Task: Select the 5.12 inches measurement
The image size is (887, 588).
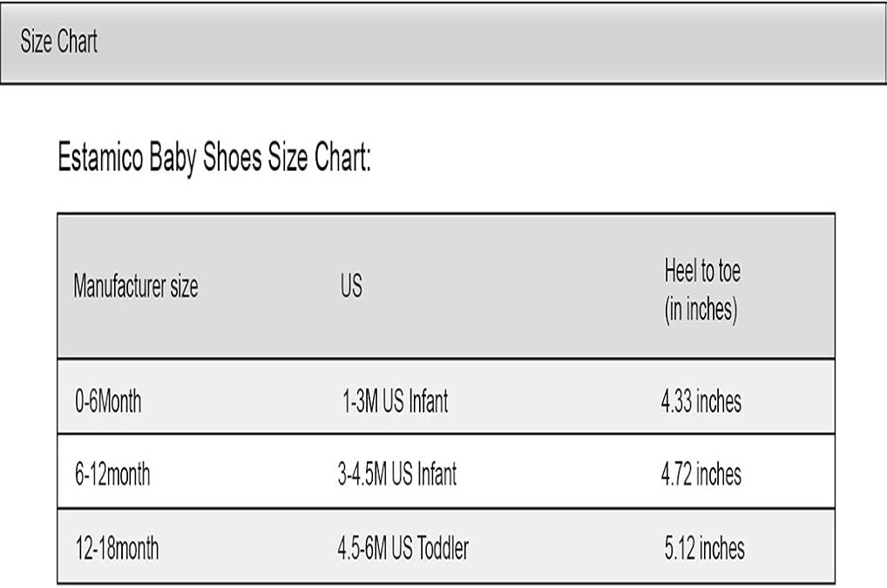Action: click(704, 549)
